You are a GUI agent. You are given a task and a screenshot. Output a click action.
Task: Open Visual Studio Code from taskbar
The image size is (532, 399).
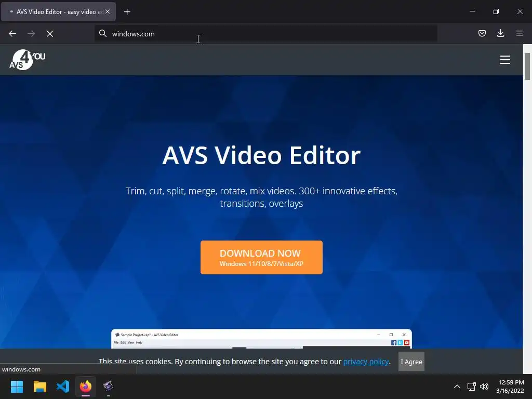(x=63, y=387)
